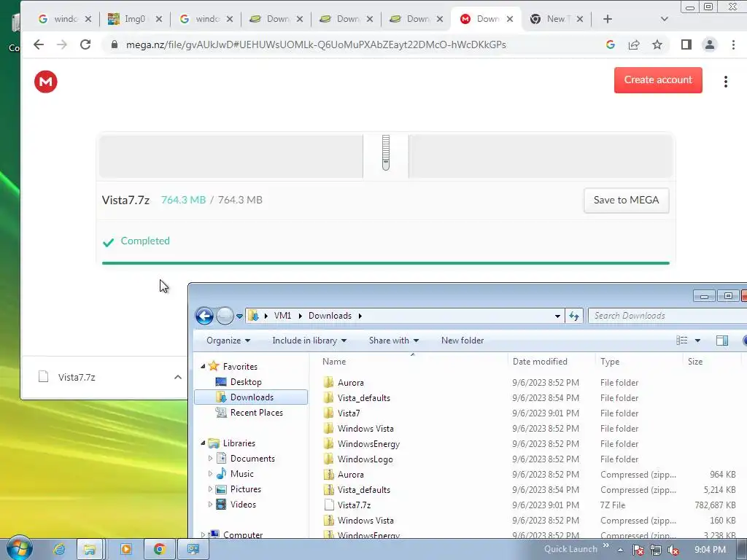Click Explorer back navigation button
This screenshot has width=747, height=560.
point(204,316)
